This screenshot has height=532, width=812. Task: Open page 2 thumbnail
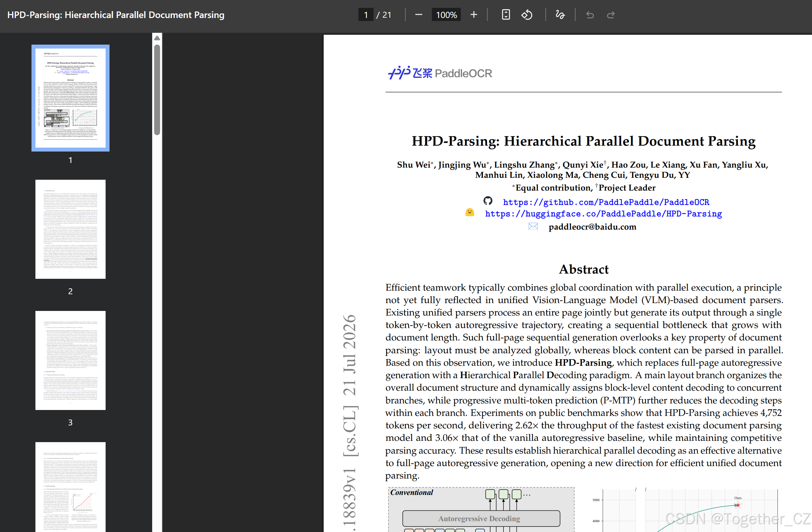[70, 229]
